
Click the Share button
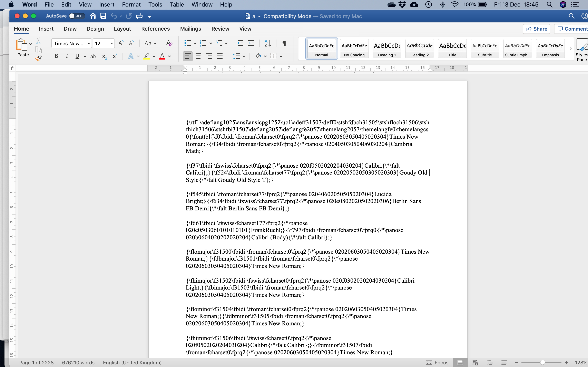tap(536, 29)
